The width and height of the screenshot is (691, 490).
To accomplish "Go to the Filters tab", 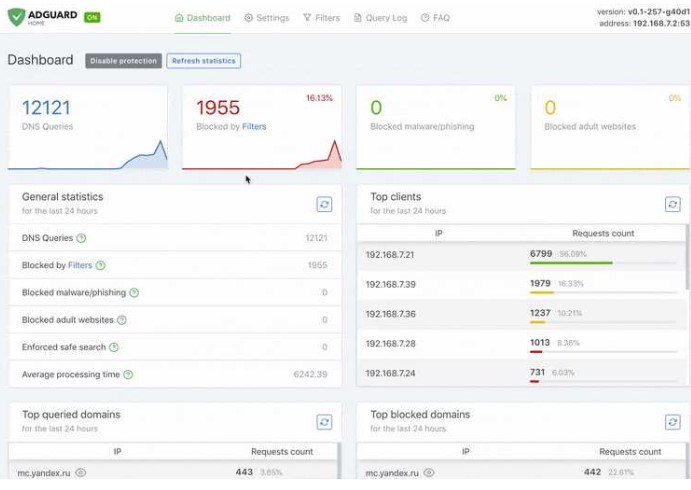I will 322,18.
